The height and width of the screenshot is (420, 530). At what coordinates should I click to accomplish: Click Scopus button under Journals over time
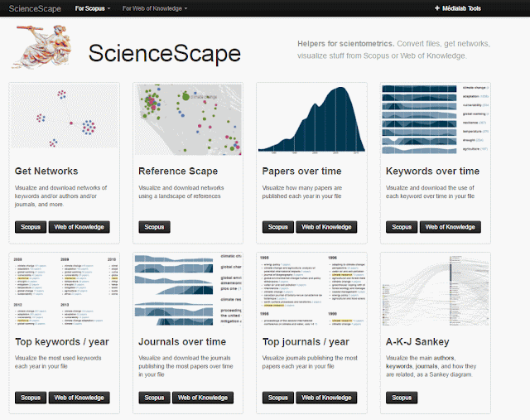(154, 398)
